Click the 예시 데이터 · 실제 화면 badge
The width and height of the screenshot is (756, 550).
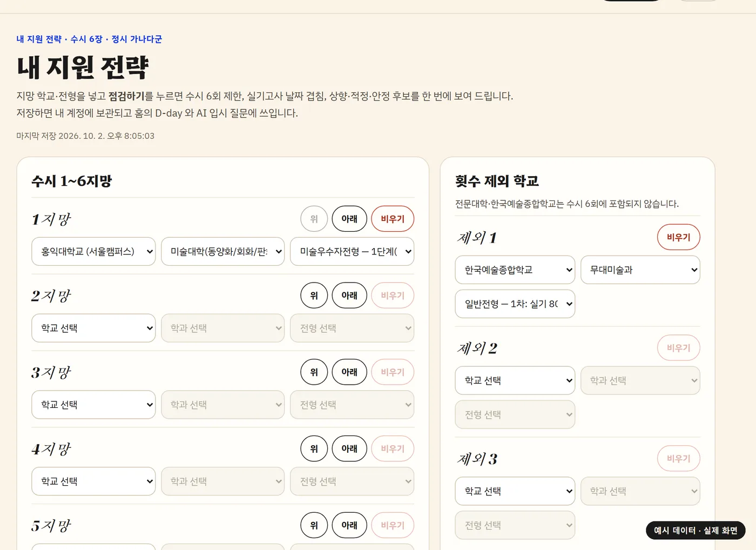click(x=696, y=531)
